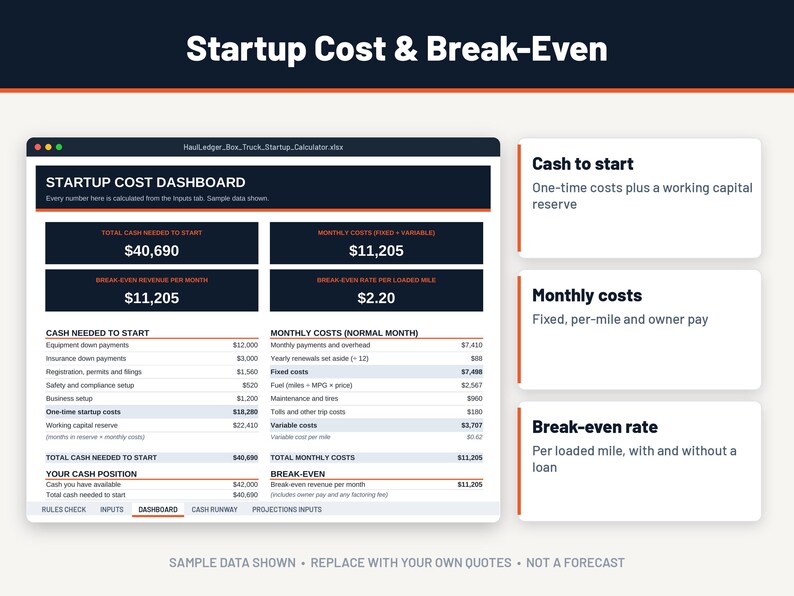
Task: Open the Cash Runway tab
Action: coord(214,509)
